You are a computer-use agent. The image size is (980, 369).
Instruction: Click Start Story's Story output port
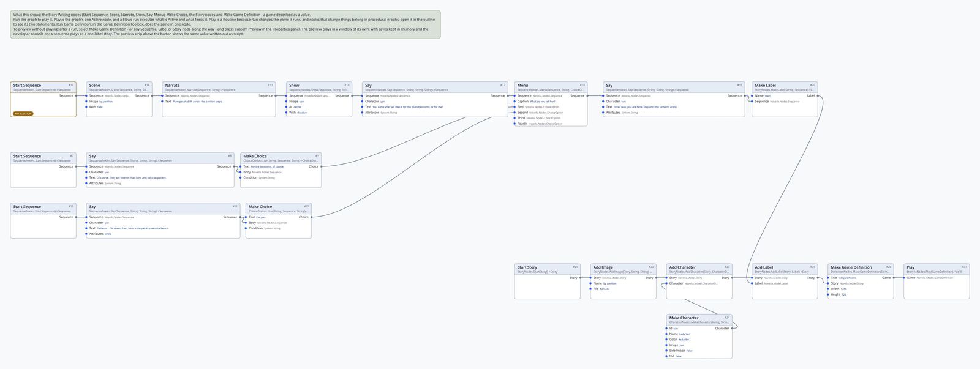pyautogui.click(x=581, y=278)
